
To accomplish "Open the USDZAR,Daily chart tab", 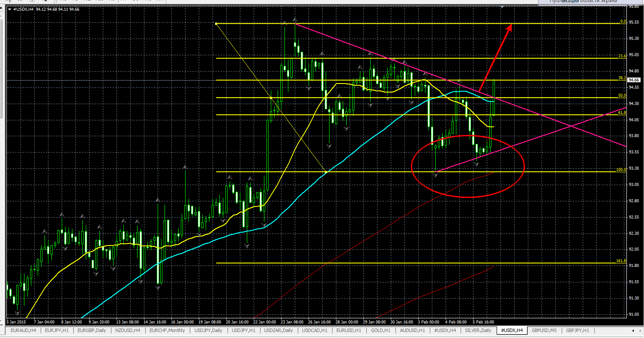I will [279, 330].
